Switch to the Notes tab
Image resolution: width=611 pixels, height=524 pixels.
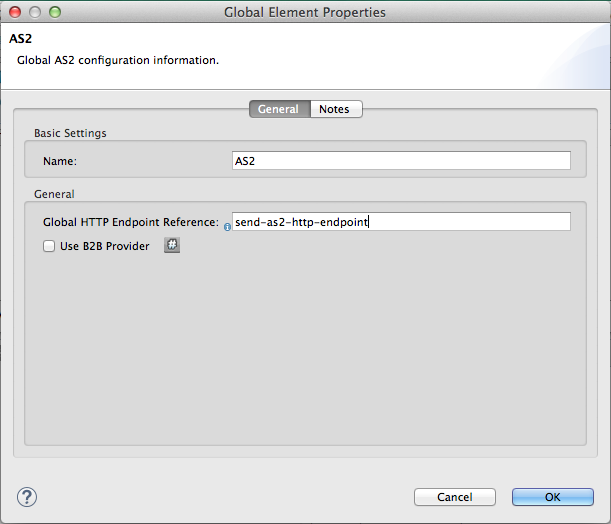(x=334, y=109)
